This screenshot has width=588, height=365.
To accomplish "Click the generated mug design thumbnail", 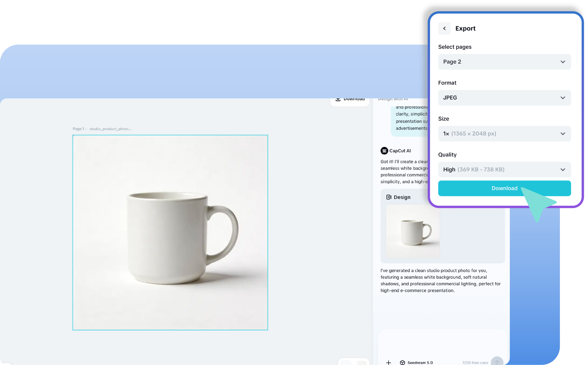I will tap(413, 231).
